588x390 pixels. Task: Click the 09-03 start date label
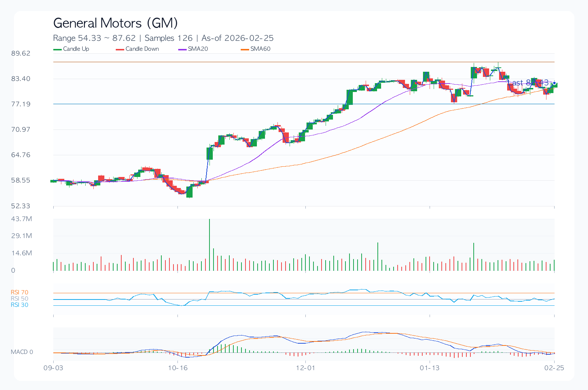tap(53, 368)
